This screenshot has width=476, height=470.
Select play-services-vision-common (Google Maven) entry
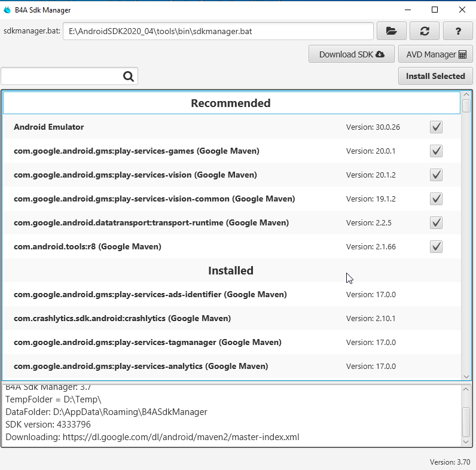pos(154,199)
